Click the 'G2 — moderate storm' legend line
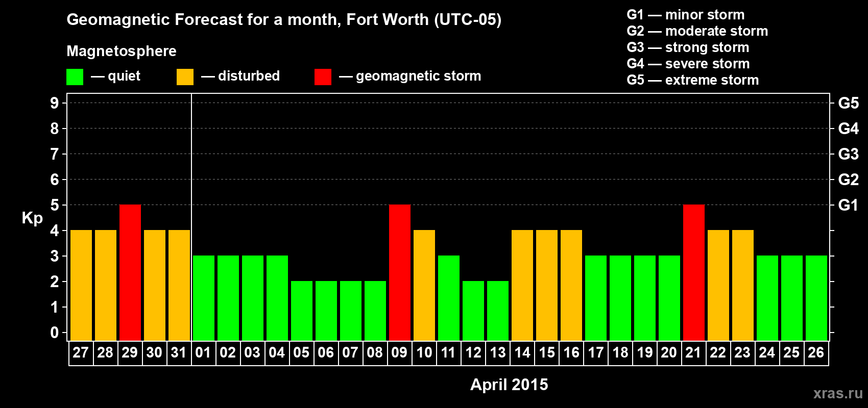Screen dimensions: 868x408 pyautogui.click(x=697, y=31)
